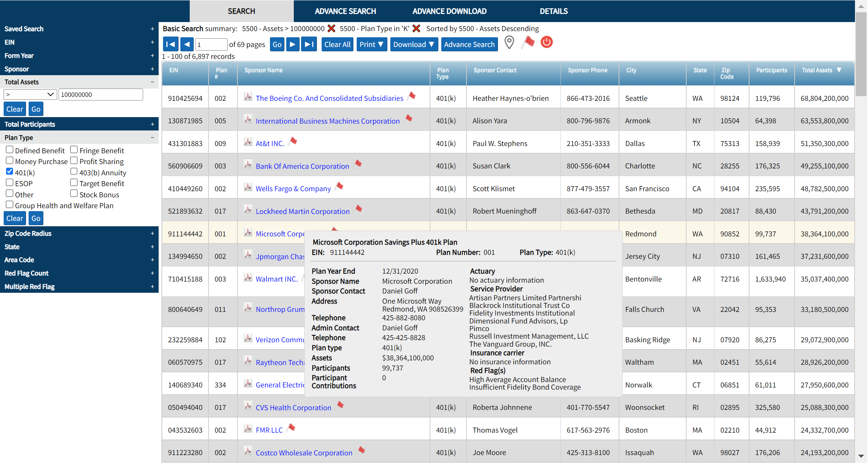Check the Target Benefit checkbox
The image size is (868, 463).
(74, 183)
